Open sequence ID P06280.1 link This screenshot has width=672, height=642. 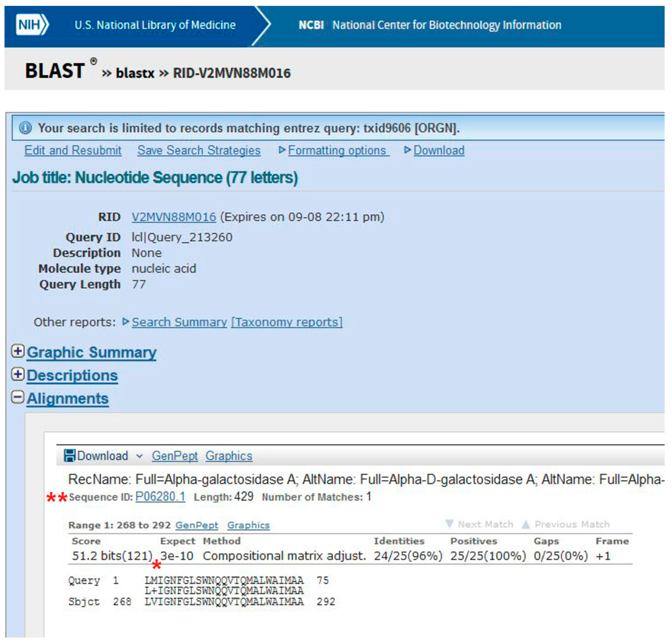coord(161,497)
